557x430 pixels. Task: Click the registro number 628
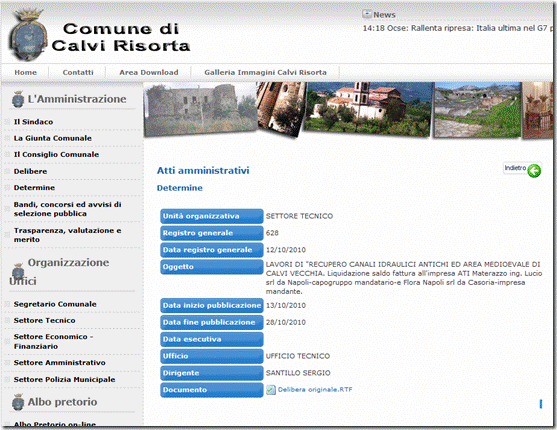[x=272, y=233]
